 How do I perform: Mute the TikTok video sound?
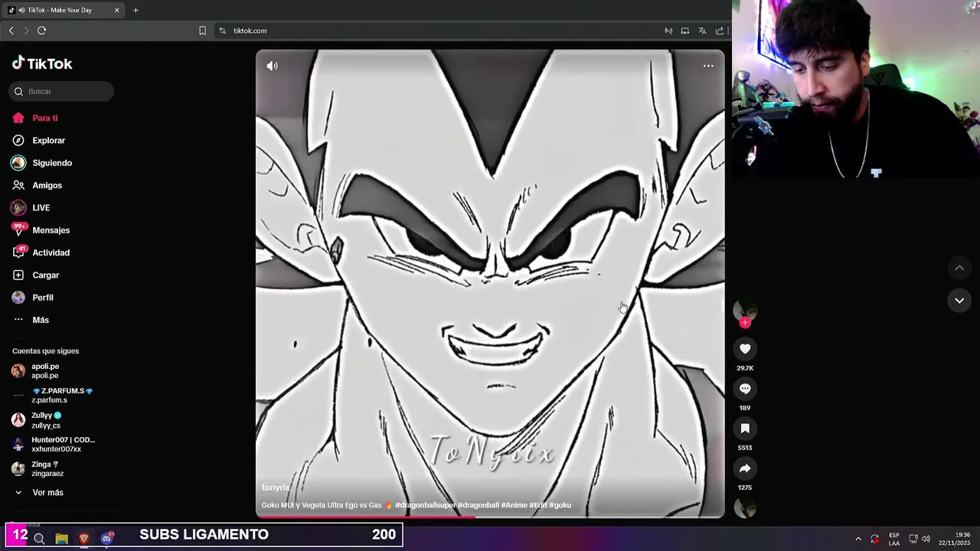pyautogui.click(x=272, y=66)
